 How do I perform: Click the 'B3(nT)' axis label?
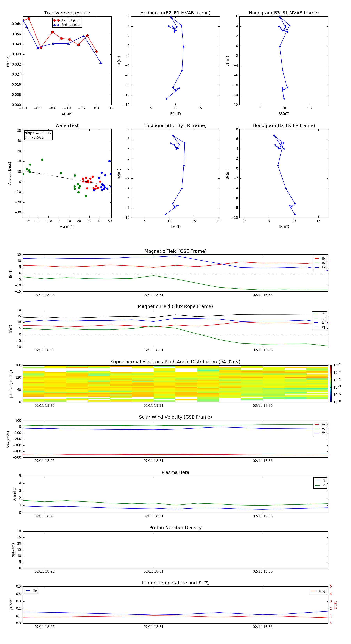pos(284,114)
